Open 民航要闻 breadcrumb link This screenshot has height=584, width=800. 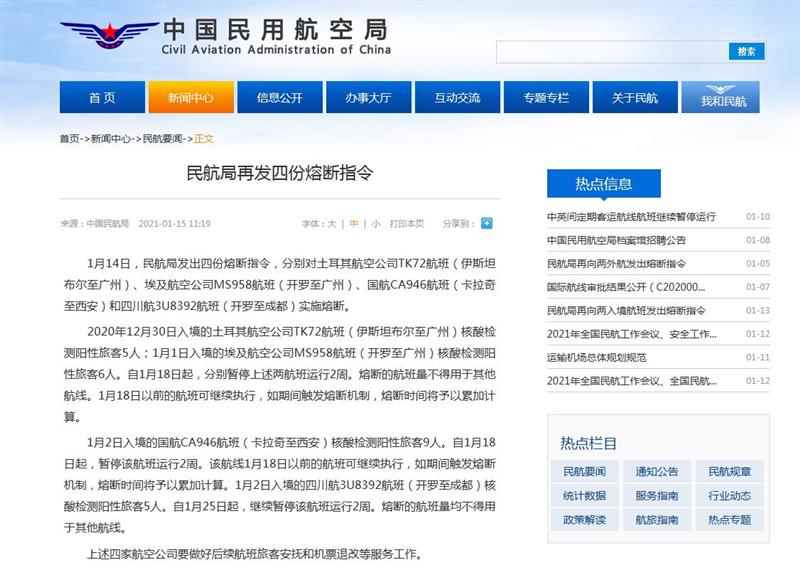pos(163,139)
